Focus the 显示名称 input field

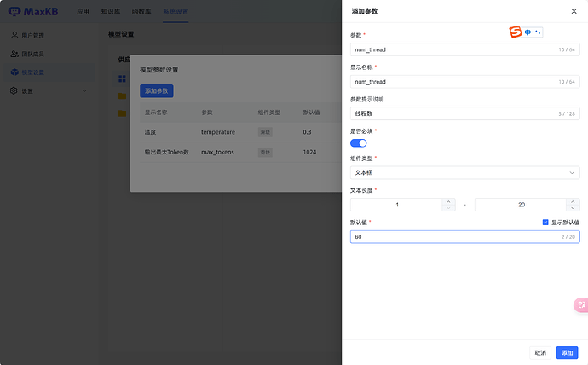click(464, 81)
